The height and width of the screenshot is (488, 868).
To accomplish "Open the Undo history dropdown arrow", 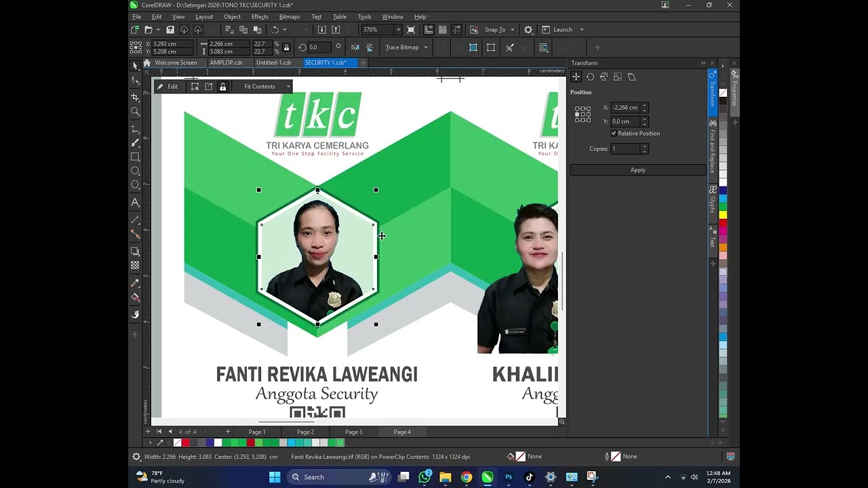I will tap(285, 30).
